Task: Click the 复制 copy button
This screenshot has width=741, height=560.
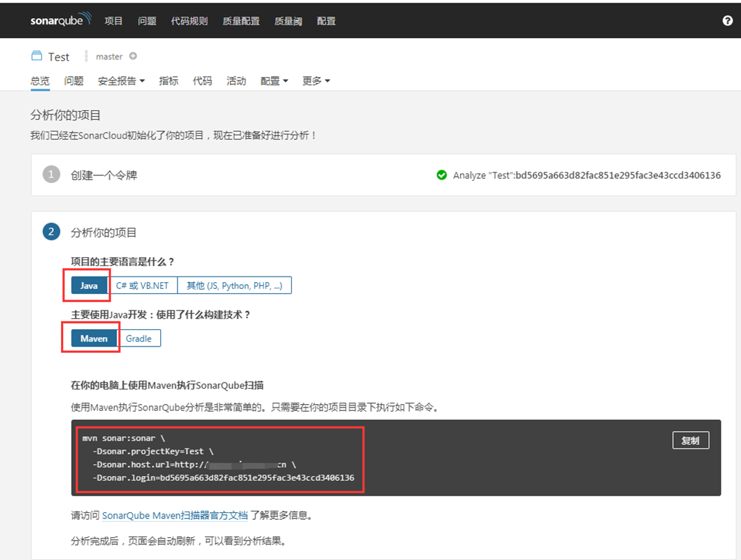Action: tap(690, 440)
